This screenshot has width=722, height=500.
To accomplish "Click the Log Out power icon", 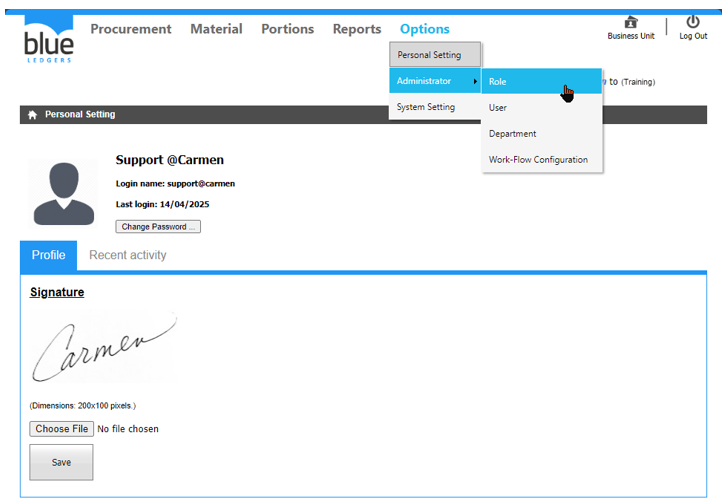I will click(692, 22).
